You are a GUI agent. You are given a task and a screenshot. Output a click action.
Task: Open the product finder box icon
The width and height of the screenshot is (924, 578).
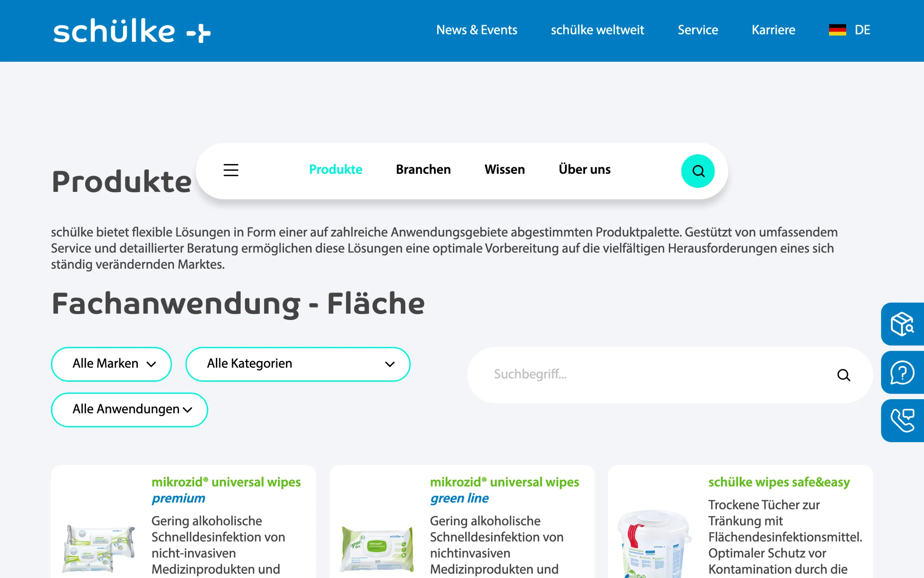902,324
